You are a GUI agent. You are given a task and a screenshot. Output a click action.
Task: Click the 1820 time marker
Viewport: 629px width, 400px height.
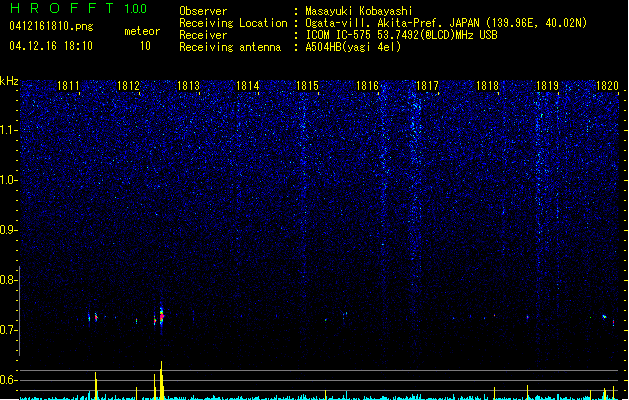[x=607, y=86]
